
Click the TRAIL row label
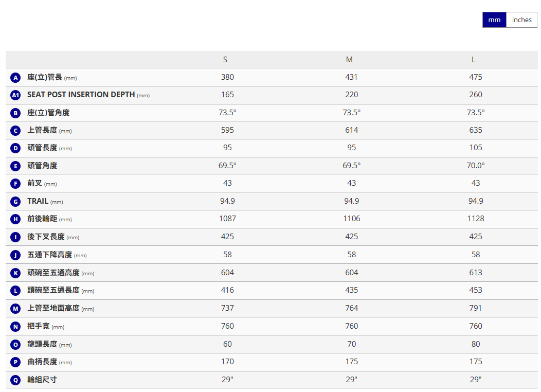(38, 201)
